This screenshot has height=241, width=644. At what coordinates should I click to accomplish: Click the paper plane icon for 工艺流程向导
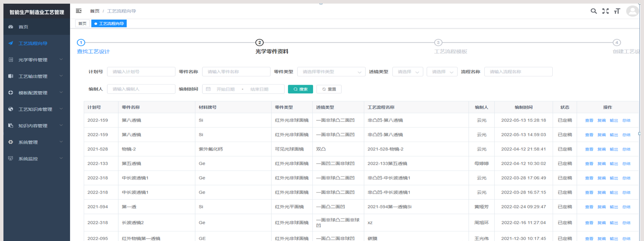click(x=11, y=43)
